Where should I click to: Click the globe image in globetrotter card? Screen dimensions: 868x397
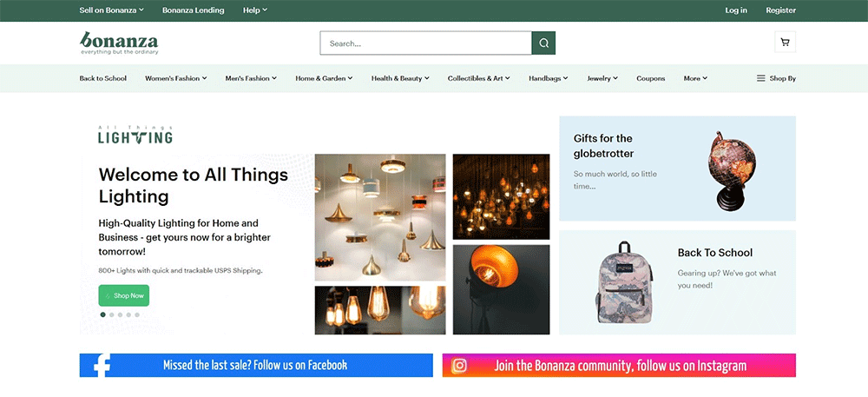731,170
